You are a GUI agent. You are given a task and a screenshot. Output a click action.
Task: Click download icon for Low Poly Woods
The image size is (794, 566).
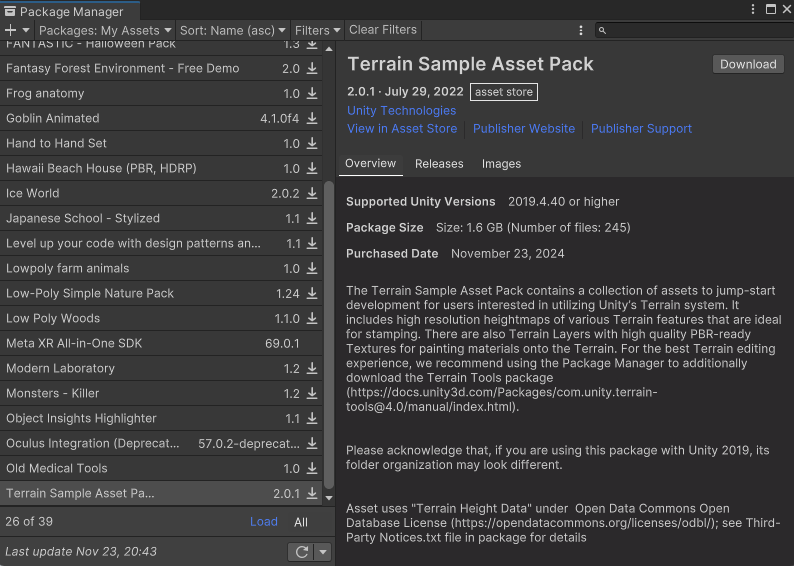[x=312, y=319]
